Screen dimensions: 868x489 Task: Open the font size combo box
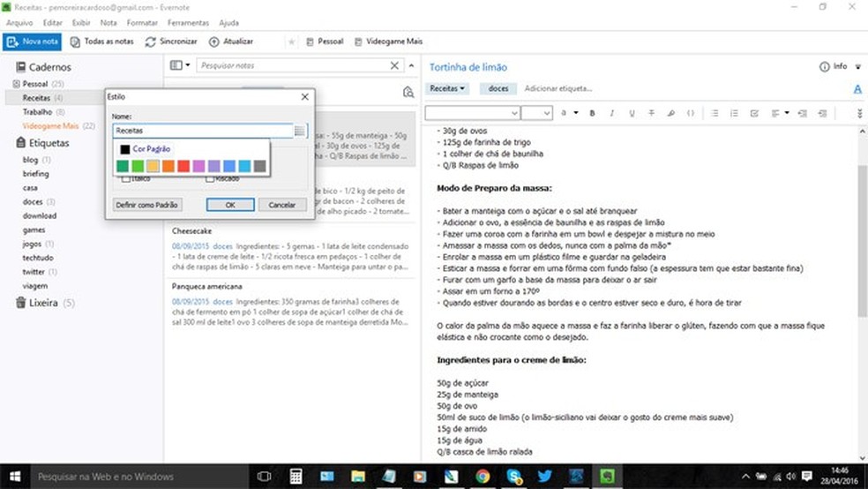536,113
